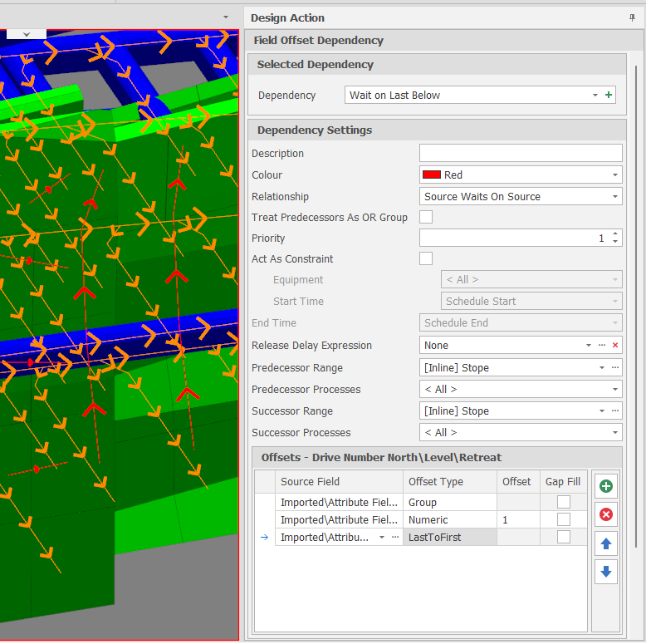
Task: Open Successor Processes dropdown
Action: pos(614,433)
